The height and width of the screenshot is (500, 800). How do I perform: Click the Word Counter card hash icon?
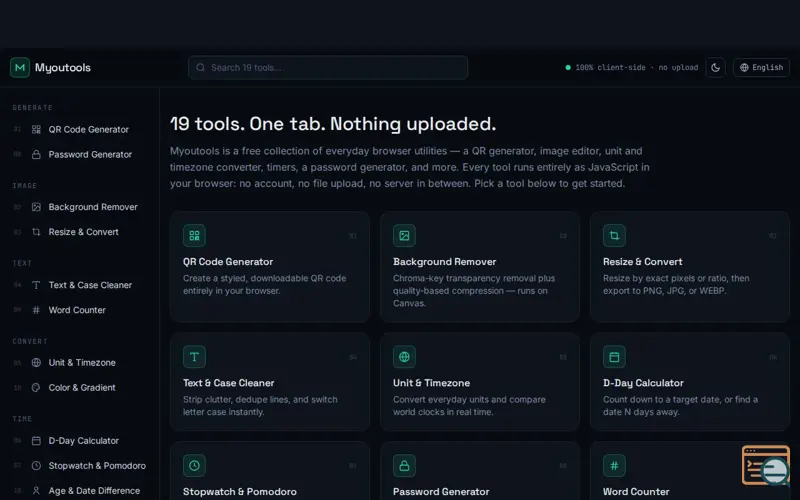pos(614,466)
